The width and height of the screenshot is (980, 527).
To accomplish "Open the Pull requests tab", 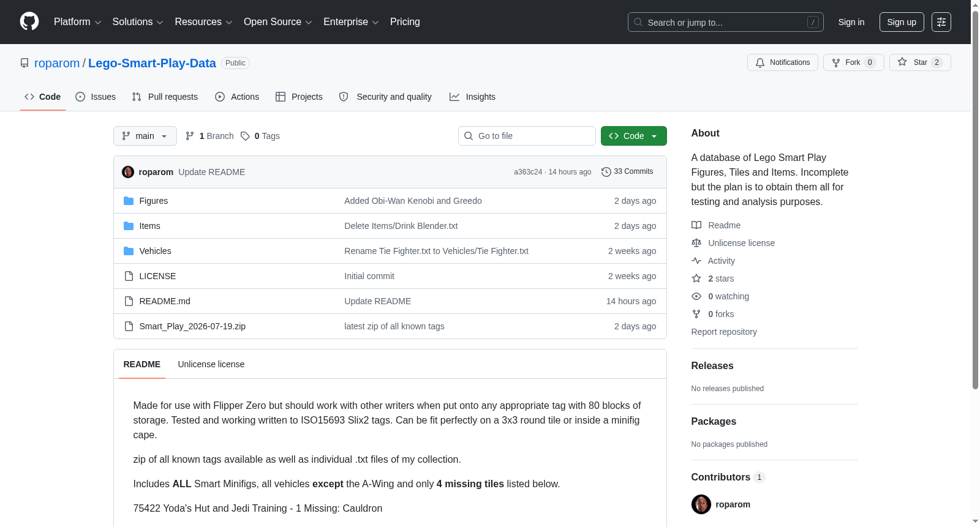I will [165, 97].
